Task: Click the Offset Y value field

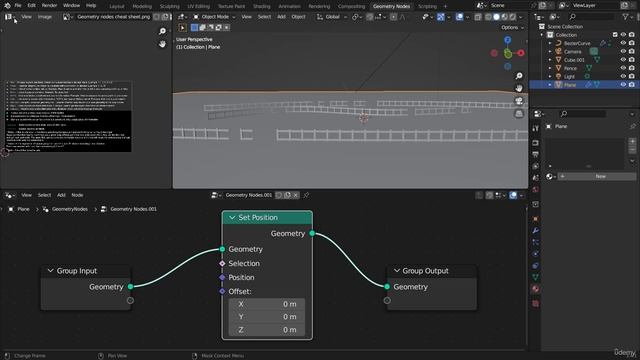Action: pos(267,317)
